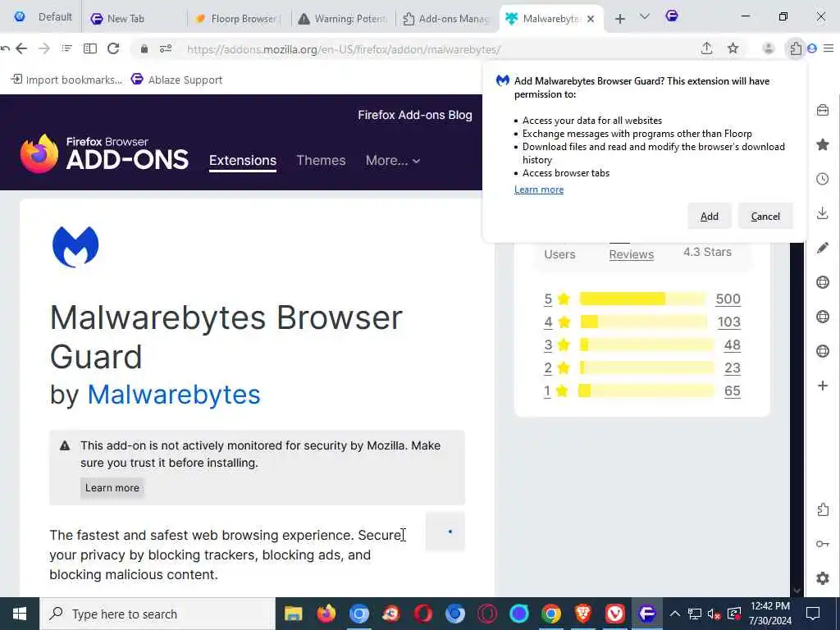Click the share page icon in address bar
Screen dimensions: 840x630
click(706, 48)
